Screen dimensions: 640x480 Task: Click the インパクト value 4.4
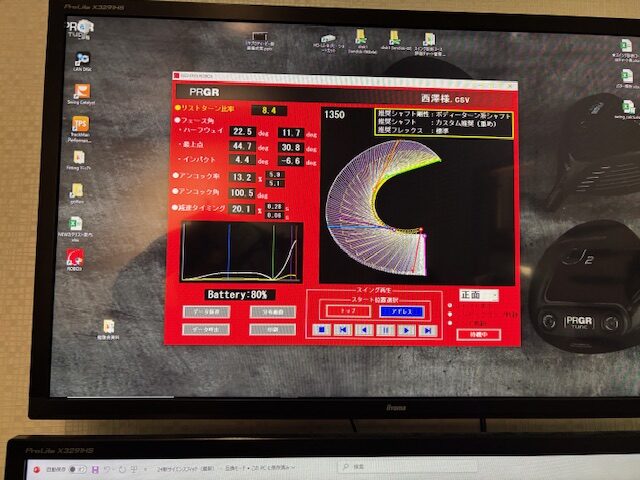(242, 160)
